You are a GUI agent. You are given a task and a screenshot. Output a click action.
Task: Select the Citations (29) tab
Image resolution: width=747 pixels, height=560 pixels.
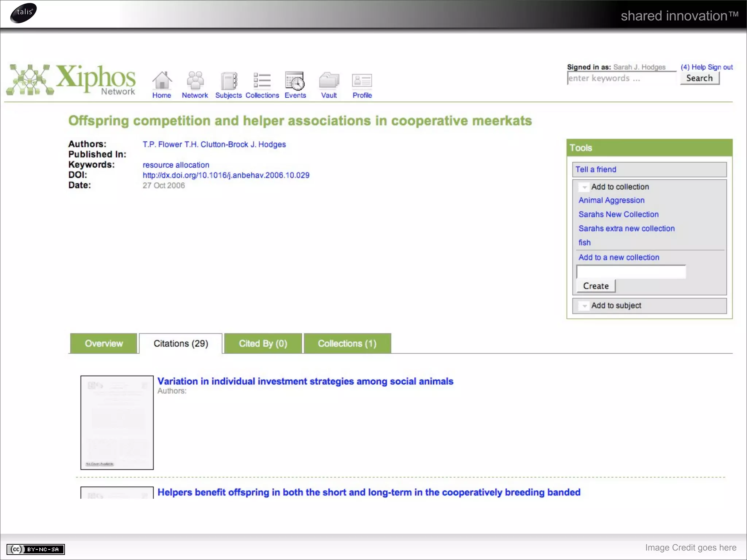pyautogui.click(x=181, y=343)
